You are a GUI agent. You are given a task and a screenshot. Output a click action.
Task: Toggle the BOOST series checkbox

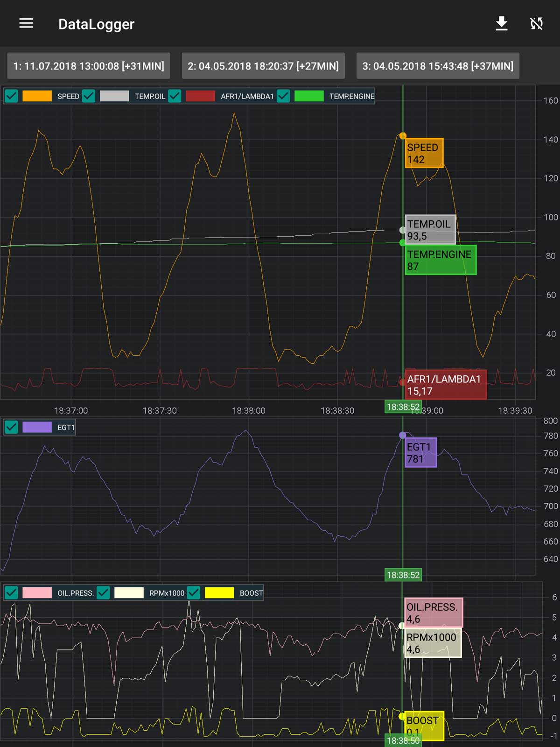click(194, 593)
